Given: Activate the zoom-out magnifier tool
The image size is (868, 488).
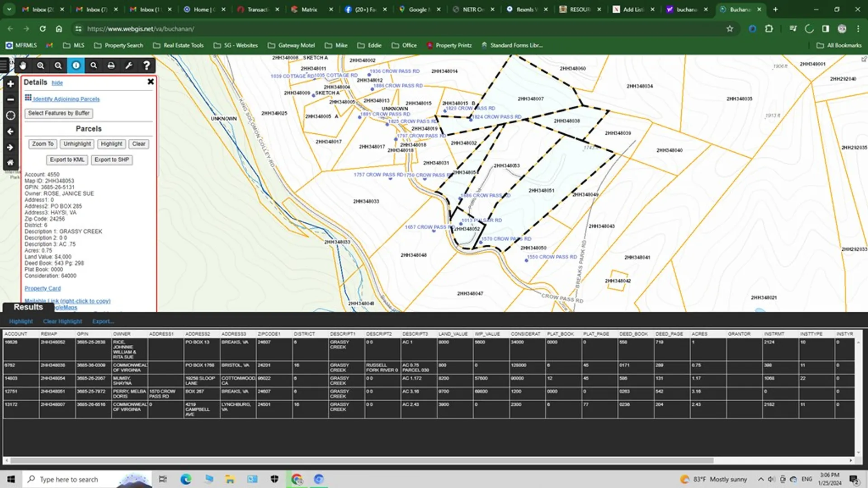Looking at the screenshot, I should 58,66.
